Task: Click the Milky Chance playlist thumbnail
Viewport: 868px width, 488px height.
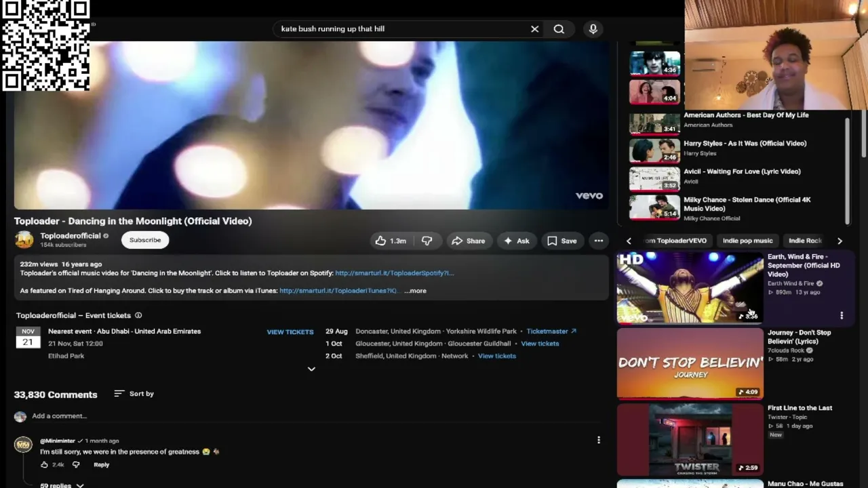Action: point(655,207)
